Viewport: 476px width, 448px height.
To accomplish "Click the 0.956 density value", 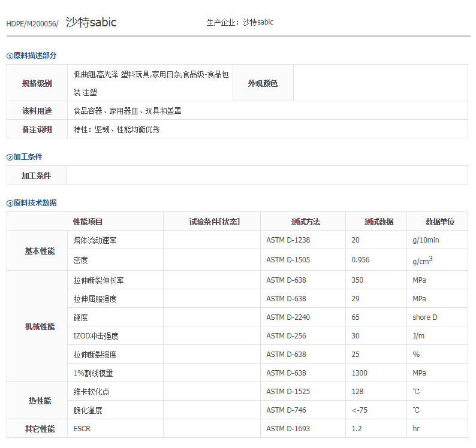I will (360, 260).
